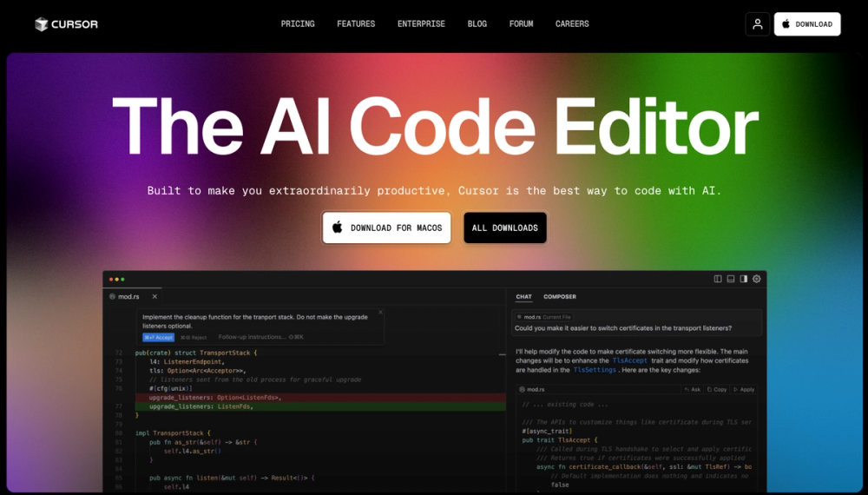The height and width of the screenshot is (495, 868).
Task: Accept the suggested code change
Action: [x=158, y=337]
